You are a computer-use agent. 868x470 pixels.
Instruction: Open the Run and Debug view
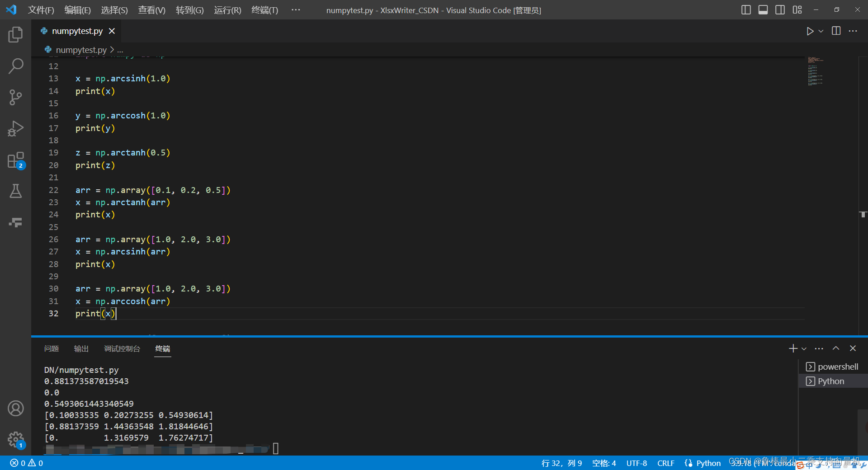click(x=15, y=128)
